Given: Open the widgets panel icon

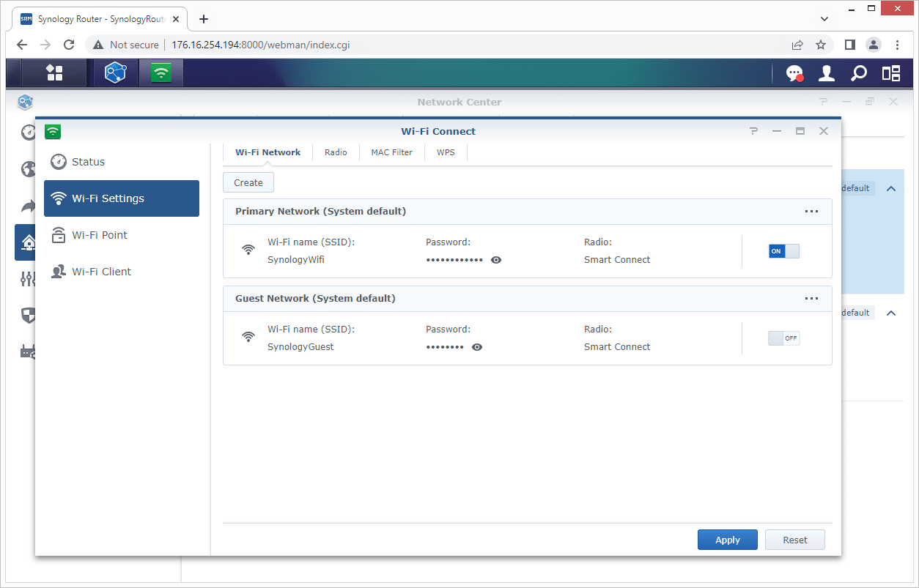Looking at the screenshot, I should (x=890, y=72).
